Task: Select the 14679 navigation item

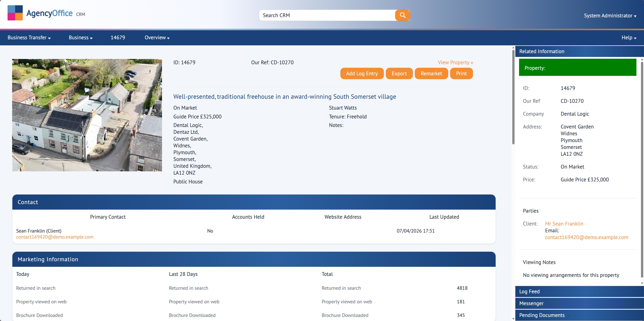Action: coord(118,38)
